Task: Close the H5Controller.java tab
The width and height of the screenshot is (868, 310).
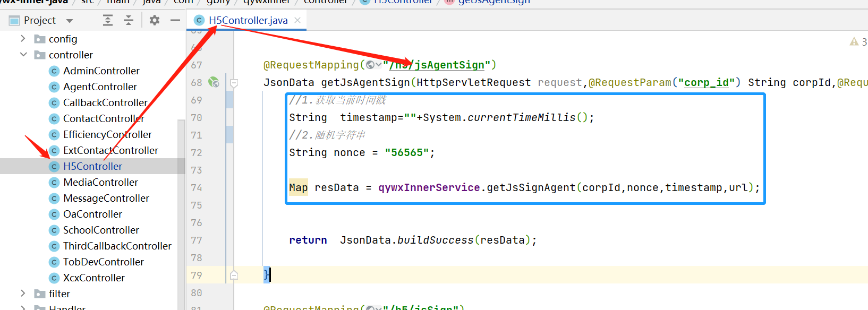Action: [x=297, y=20]
